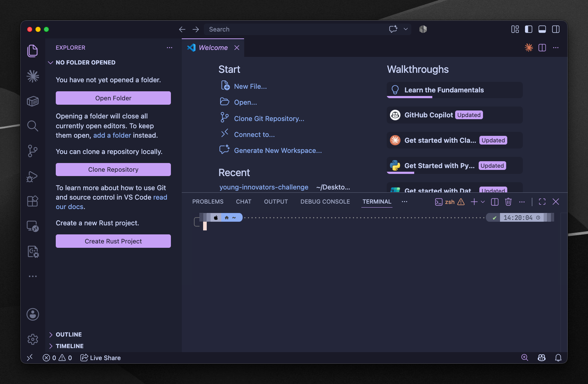The width and height of the screenshot is (588, 384).
Task: Close the Welcome tab
Action: (x=237, y=48)
